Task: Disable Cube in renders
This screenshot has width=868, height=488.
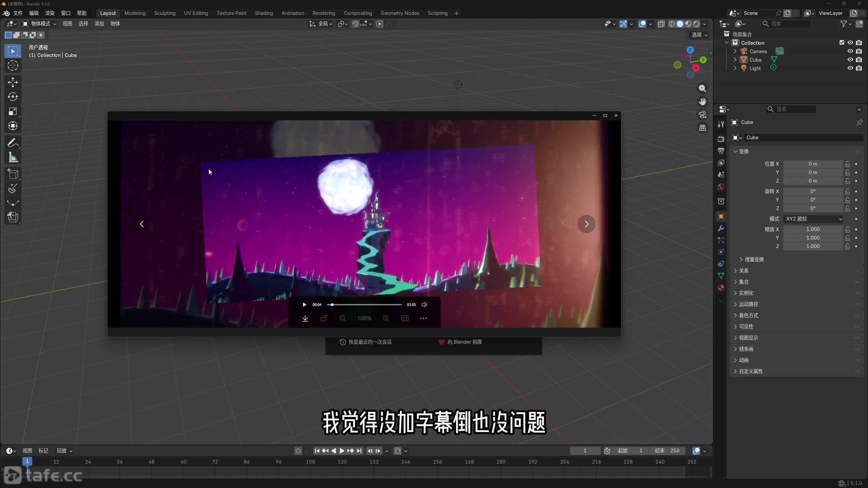Action: (859, 60)
